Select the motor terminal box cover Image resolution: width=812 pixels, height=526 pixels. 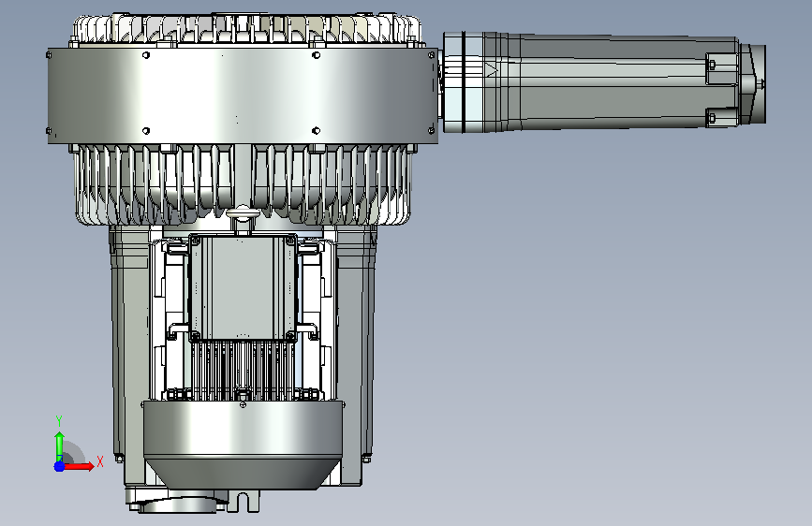pos(243,288)
